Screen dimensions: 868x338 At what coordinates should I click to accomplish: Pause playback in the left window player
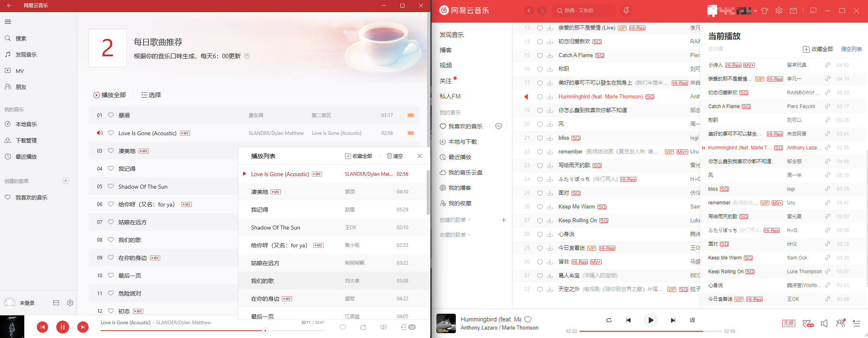point(63,327)
